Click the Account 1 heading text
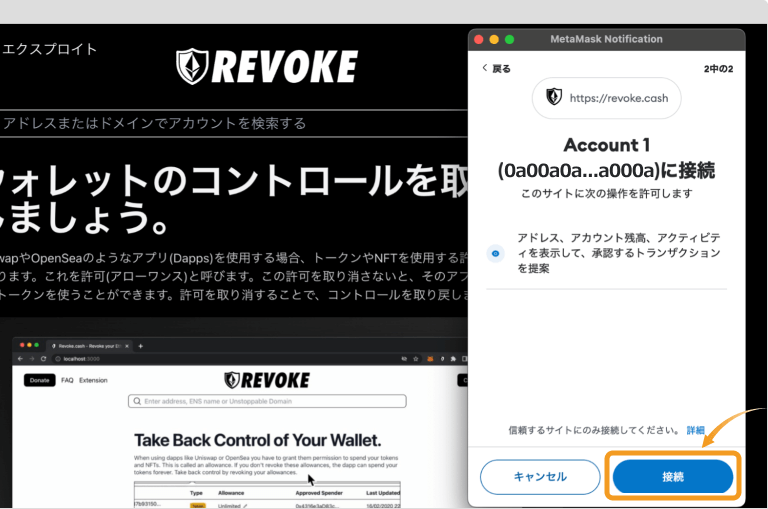768x509 pixels. point(607,145)
